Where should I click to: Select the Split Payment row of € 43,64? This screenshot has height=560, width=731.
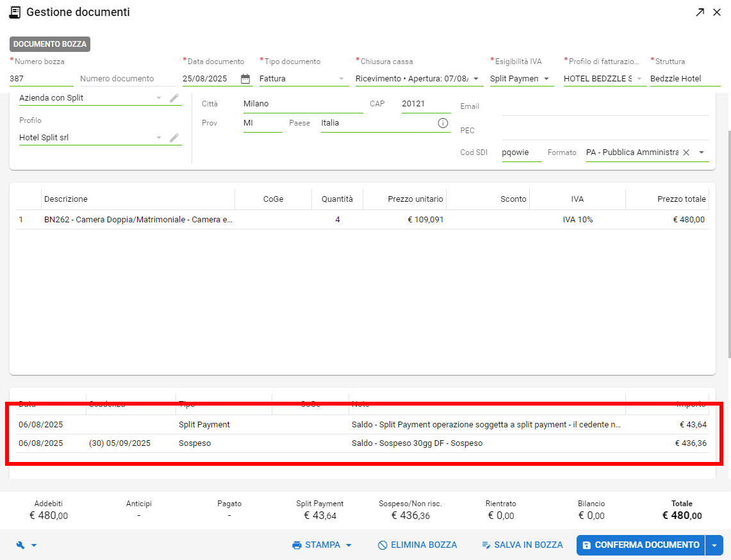(x=362, y=425)
